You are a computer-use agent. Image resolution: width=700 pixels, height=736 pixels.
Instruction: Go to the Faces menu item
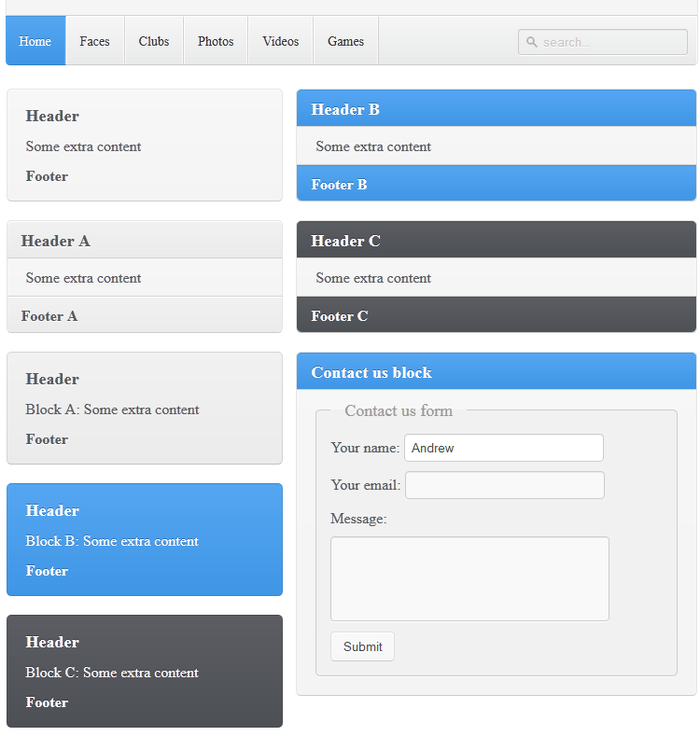94,41
